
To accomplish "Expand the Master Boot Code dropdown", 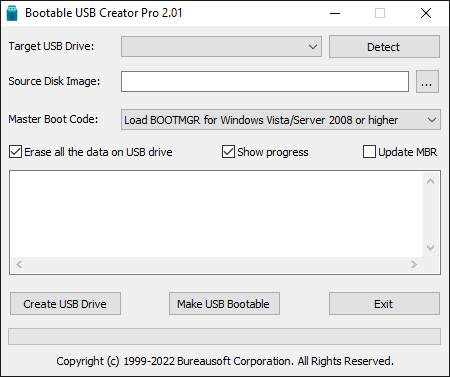I will pyautogui.click(x=281, y=120).
